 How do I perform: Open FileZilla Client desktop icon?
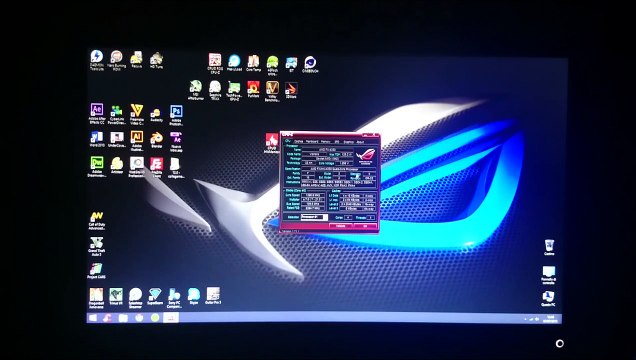coord(157,167)
